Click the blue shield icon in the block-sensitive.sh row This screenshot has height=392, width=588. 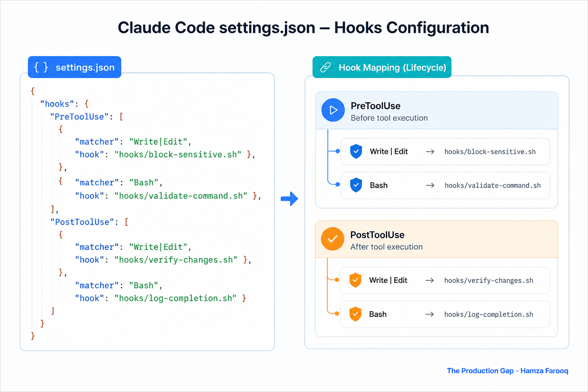click(x=356, y=151)
